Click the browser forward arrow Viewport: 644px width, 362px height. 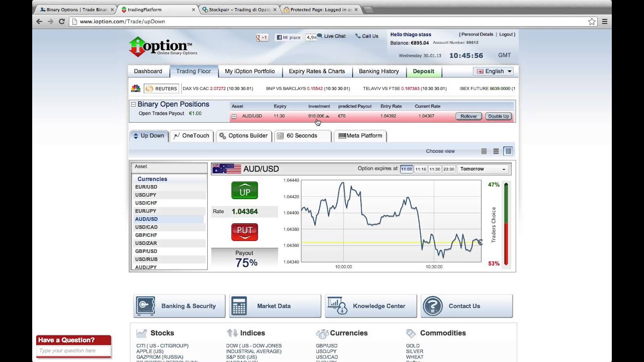click(x=50, y=22)
